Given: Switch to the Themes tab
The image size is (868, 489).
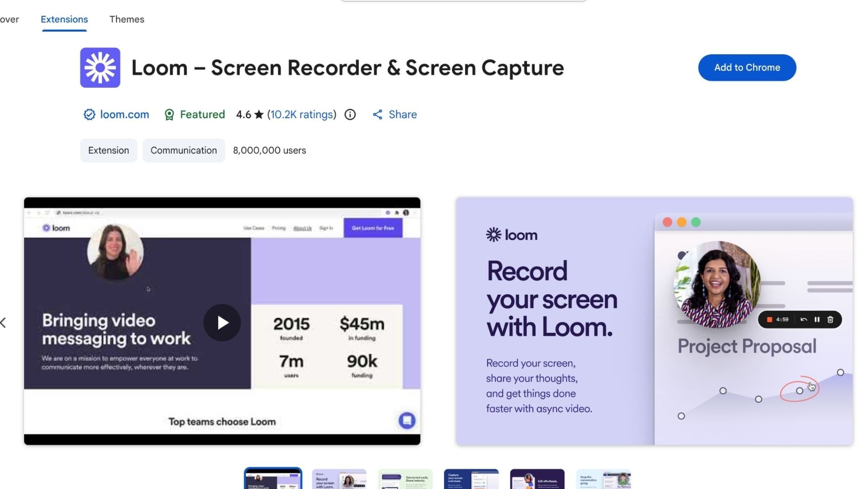Looking at the screenshot, I should click(127, 20).
